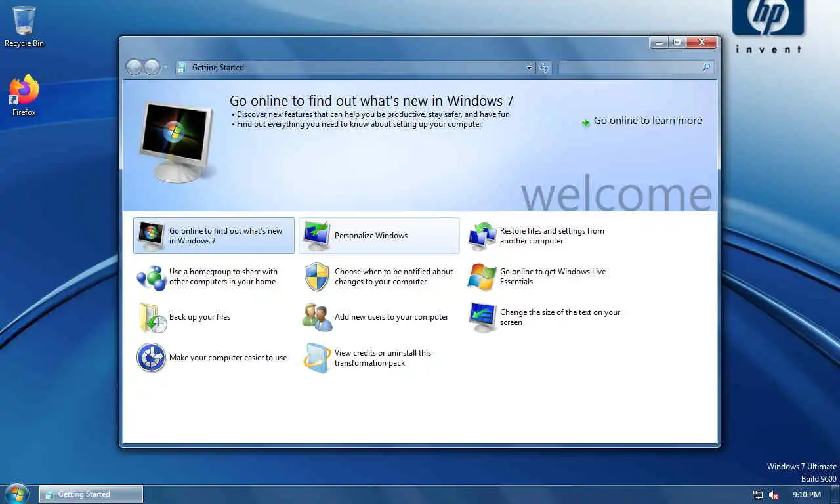Open the Windows Start orb
This screenshot has width=840, height=504.
[16, 493]
